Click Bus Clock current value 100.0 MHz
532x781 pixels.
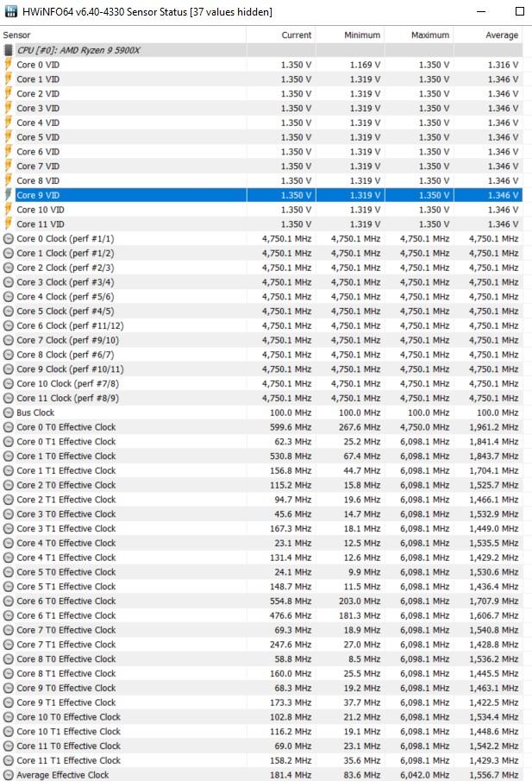coord(291,413)
